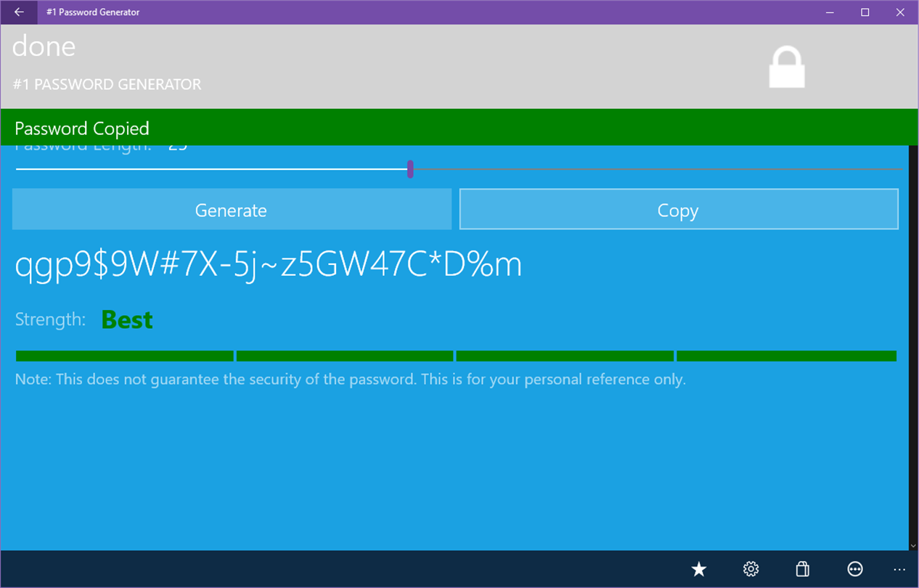Generate a new password
The height and width of the screenshot is (588, 919).
pyautogui.click(x=232, y=210)
